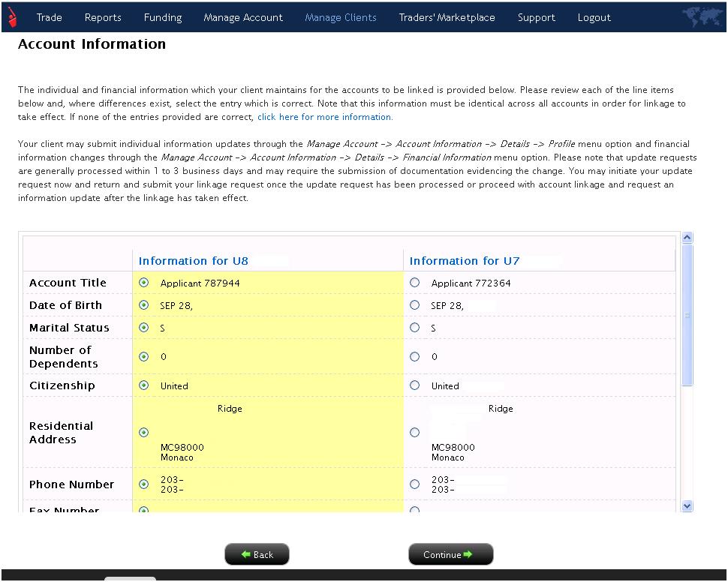This screenshot has width=728, height=582.
Task: Select U7 Marital Status radio button
Action: tap(414, 328)
